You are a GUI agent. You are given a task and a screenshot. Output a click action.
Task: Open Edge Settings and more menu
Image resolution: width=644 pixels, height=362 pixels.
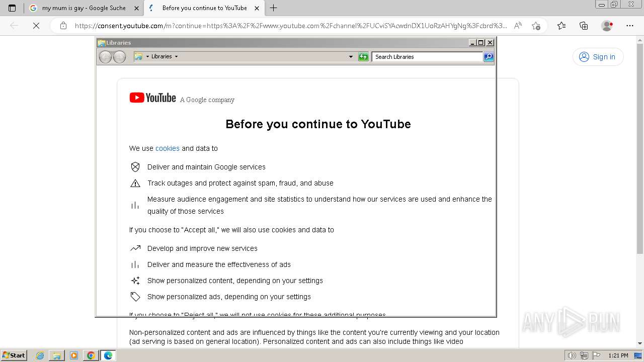(x=630, y=26)
